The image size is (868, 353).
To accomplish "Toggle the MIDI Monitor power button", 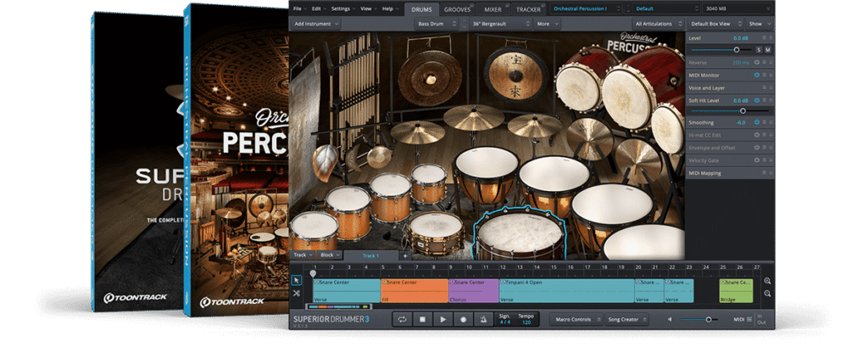I will (757, 75).
